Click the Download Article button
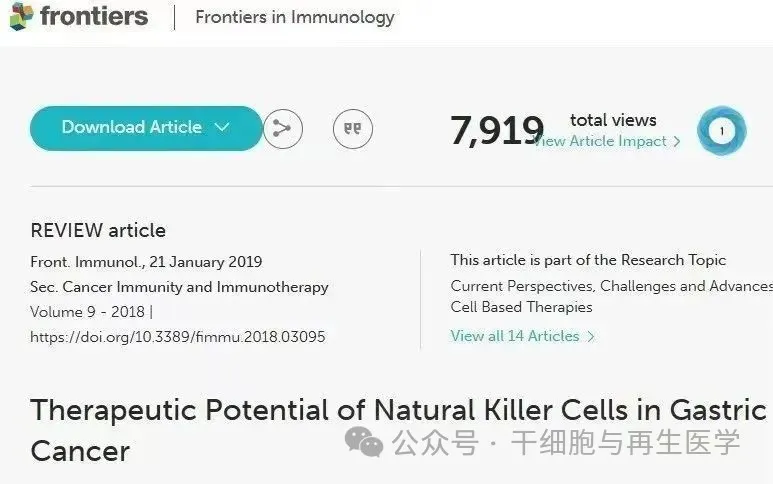 146,128
